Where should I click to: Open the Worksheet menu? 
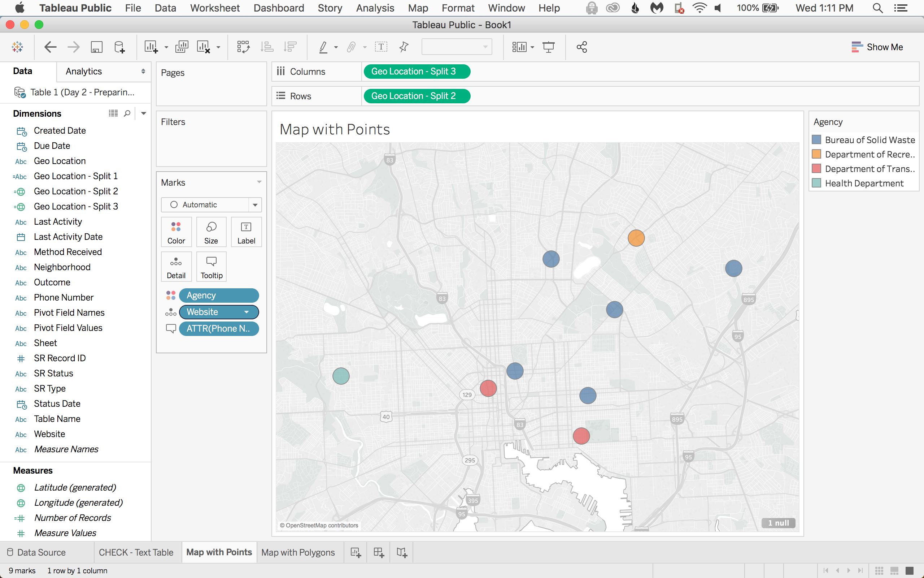point(215,8)
